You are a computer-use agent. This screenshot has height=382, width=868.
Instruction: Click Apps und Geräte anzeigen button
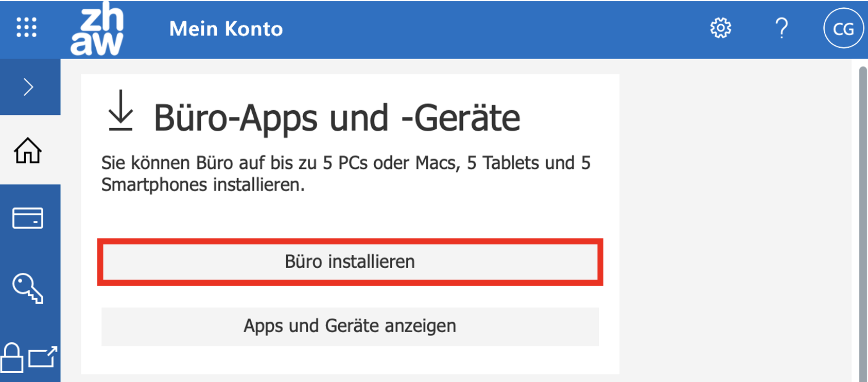pos(350,326)
